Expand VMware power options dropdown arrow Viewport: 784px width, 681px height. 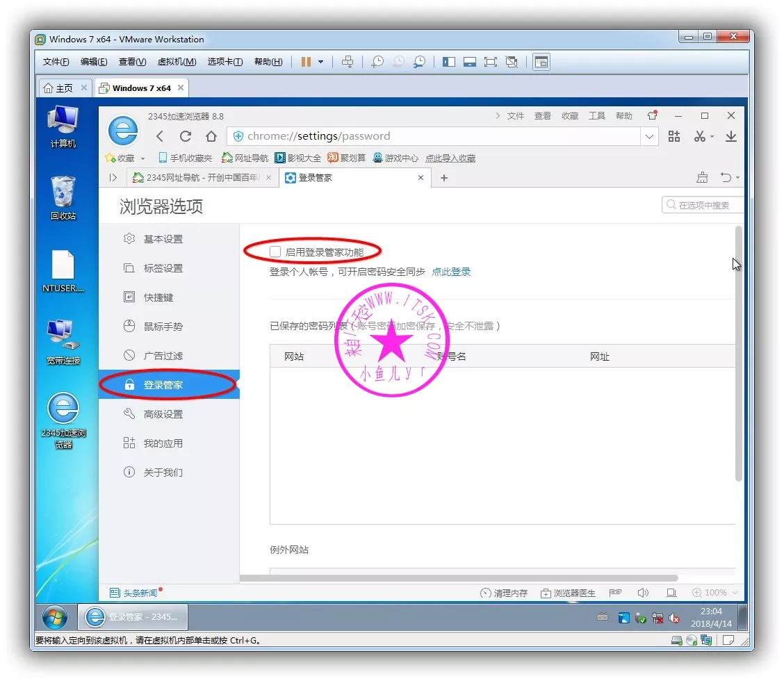pyautogui.click(x=320, y=62)
